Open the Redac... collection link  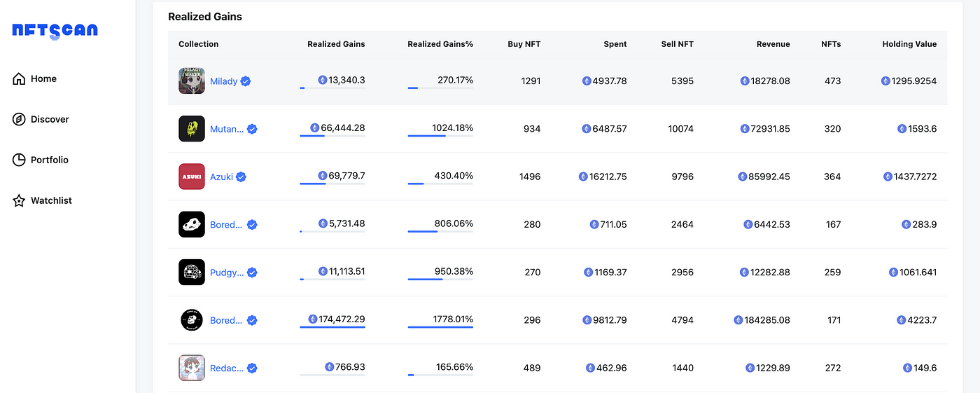click(x=227, y=368)
